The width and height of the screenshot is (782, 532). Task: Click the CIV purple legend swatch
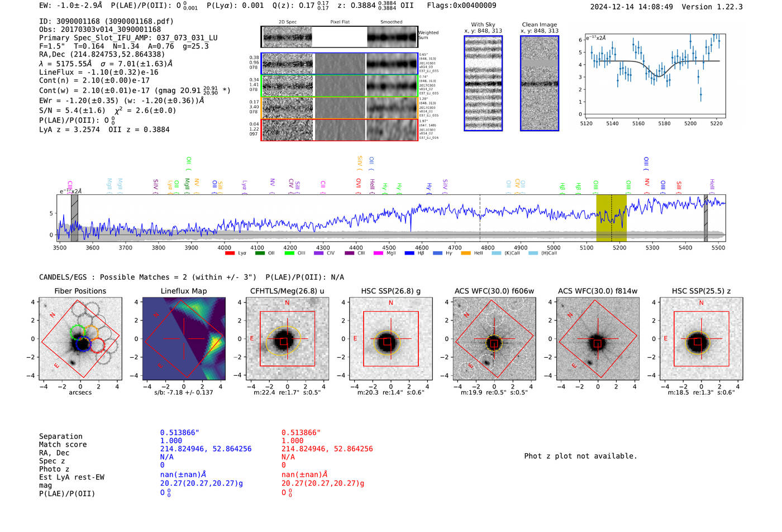click(x=318, y=253)
